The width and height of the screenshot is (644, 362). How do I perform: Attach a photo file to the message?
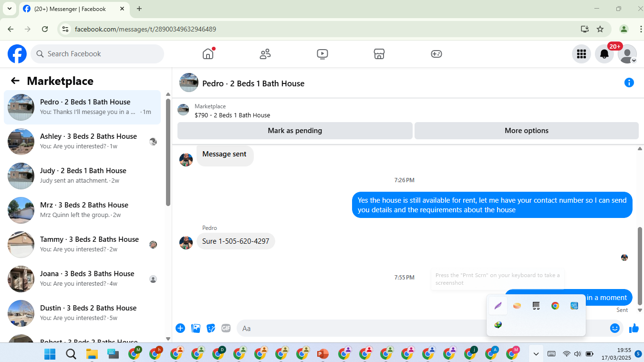pyautogui.click(x=196, y=328)
